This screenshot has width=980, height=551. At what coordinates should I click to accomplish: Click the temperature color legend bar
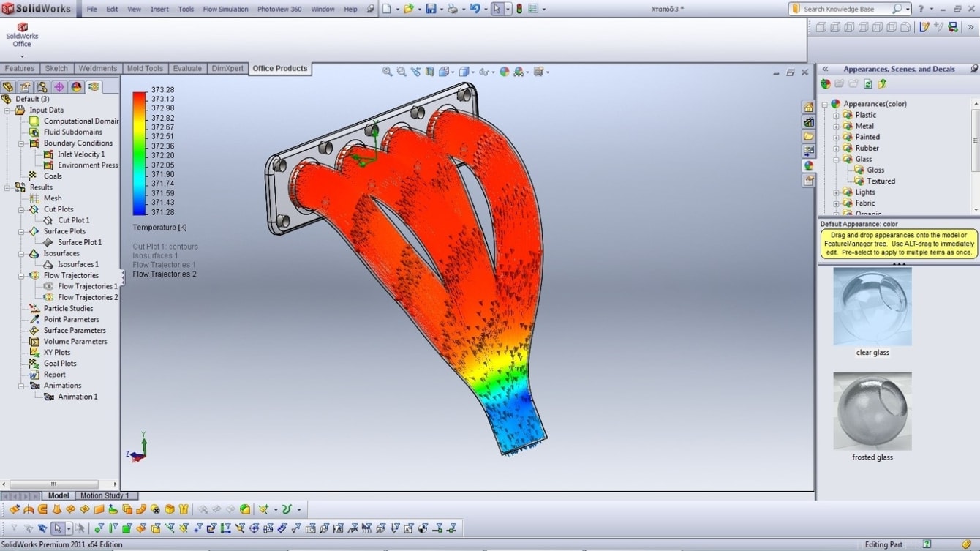[139, 153]
